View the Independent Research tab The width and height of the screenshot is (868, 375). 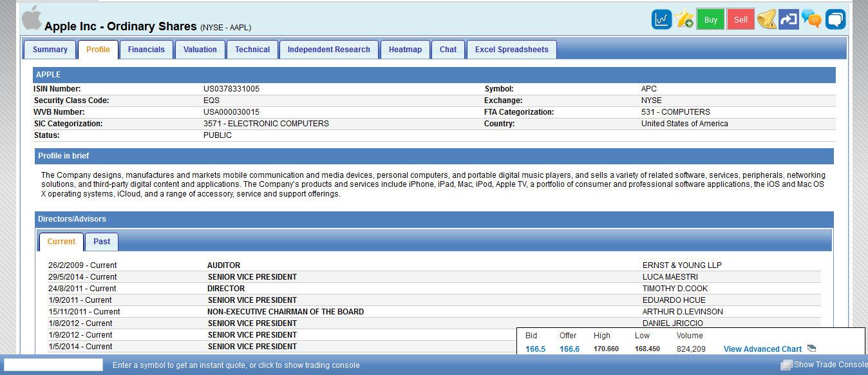click(329, 50)
